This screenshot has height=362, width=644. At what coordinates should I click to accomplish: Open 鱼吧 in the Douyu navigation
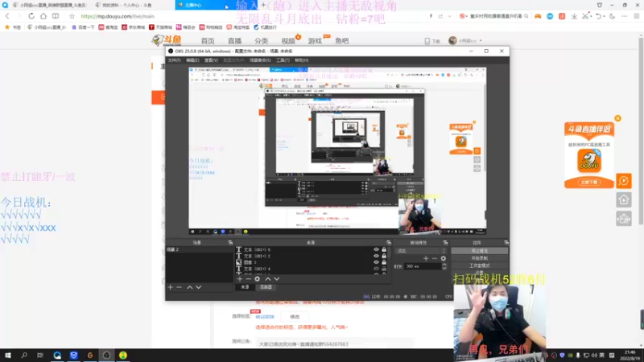(341, 41)
